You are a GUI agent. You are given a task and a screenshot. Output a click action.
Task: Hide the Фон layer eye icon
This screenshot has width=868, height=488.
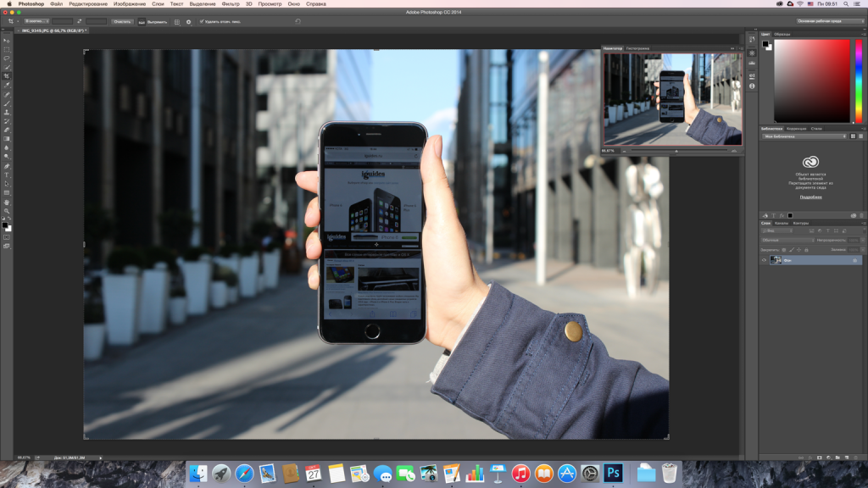pyautogui.click(x=764, y=260)
